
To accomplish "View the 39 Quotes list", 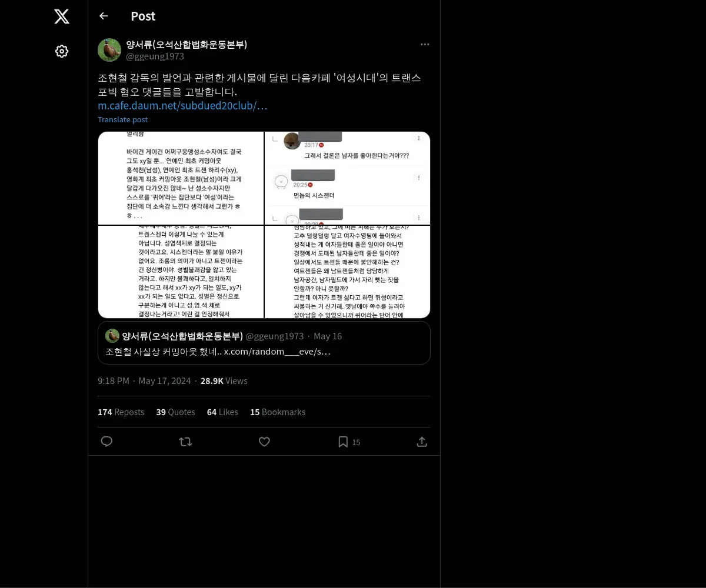I will [175, 412].
